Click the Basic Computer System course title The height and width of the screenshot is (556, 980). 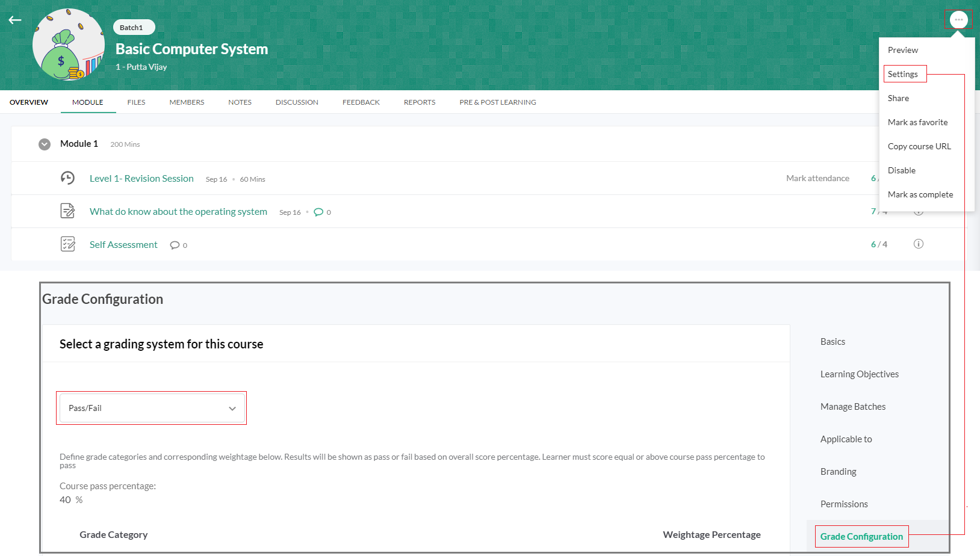pyautogui.click(x=191, y=49)
